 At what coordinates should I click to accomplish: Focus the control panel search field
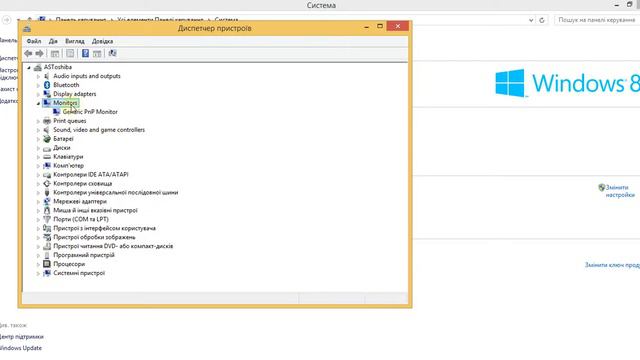597,20
